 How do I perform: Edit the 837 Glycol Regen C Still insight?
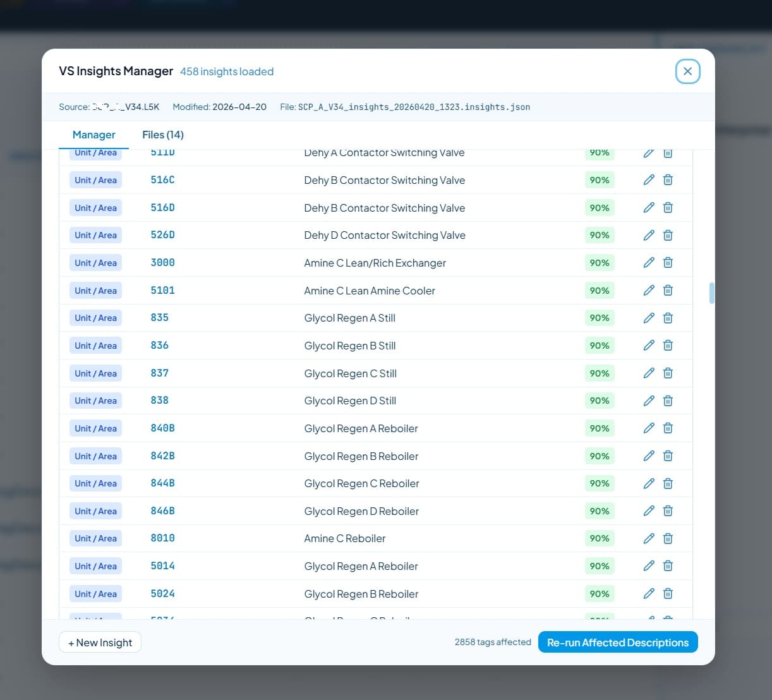click(x=649, y=373)
